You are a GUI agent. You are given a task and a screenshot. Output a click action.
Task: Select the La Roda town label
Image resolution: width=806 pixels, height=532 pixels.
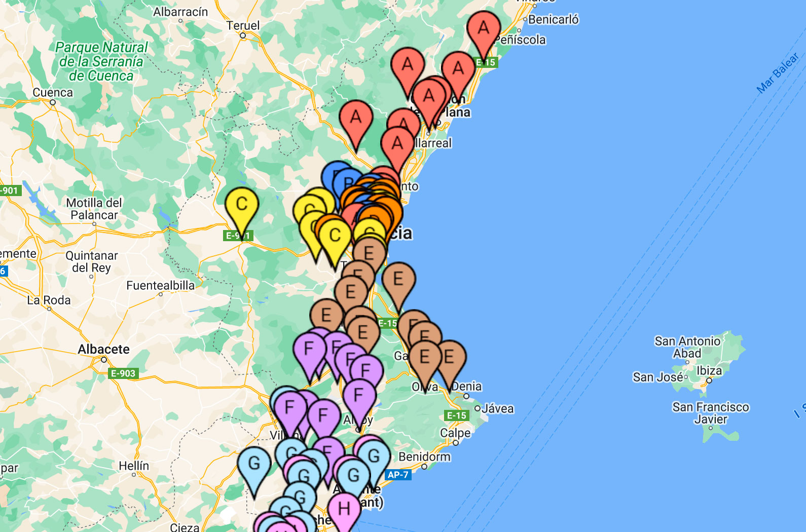(49, 300)
